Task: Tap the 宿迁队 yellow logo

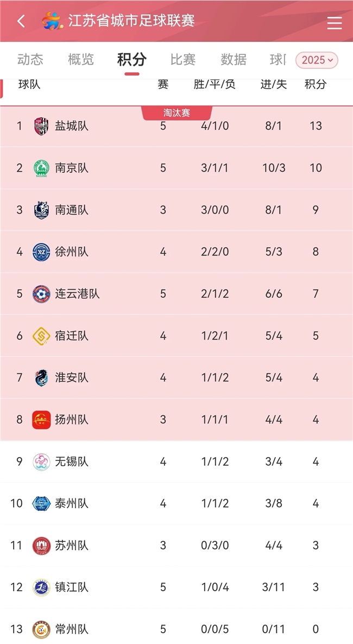Action: click(x=41, y=336)
